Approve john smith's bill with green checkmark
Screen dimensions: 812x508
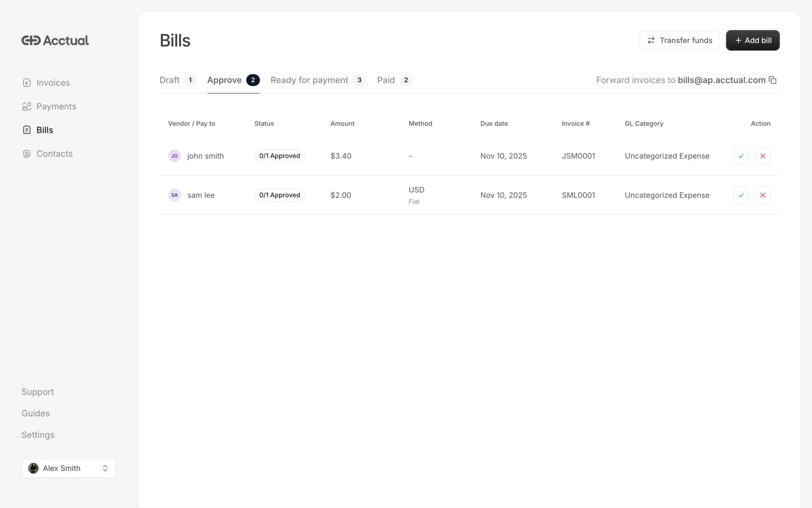click(741, 156)
